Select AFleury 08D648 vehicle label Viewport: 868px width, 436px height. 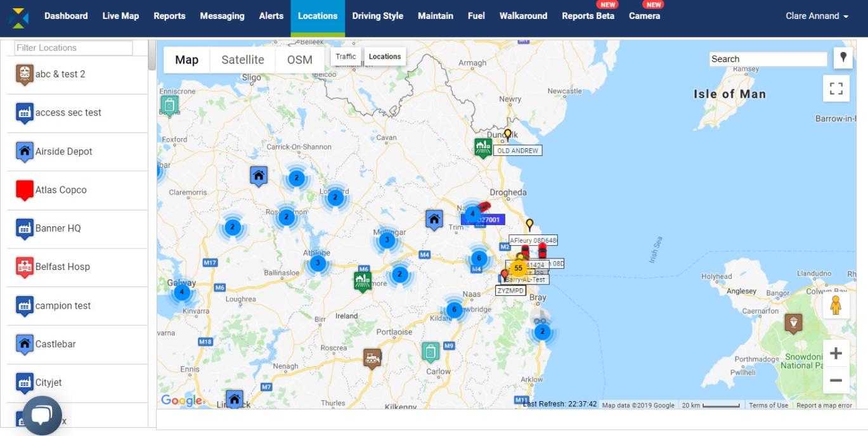(533, 240)
